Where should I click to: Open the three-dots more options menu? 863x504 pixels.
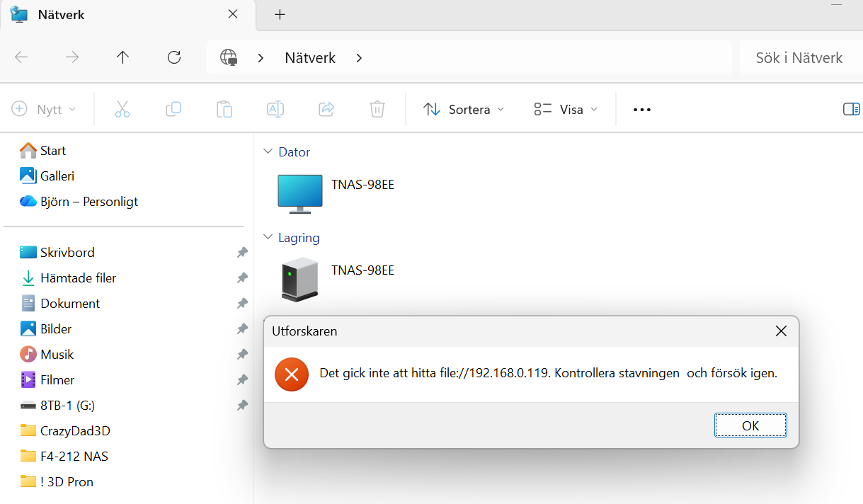click(642, 110)
